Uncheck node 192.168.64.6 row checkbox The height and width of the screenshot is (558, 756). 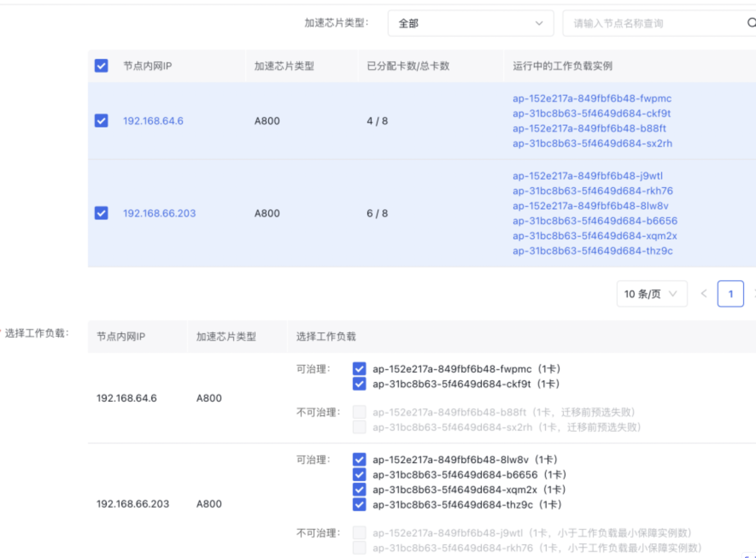tap(101, 121)
